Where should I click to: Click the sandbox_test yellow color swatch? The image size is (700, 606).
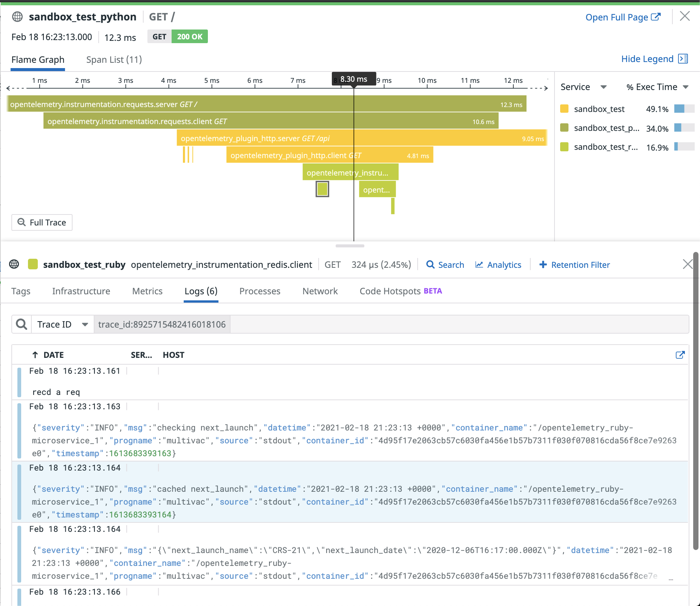564,109
